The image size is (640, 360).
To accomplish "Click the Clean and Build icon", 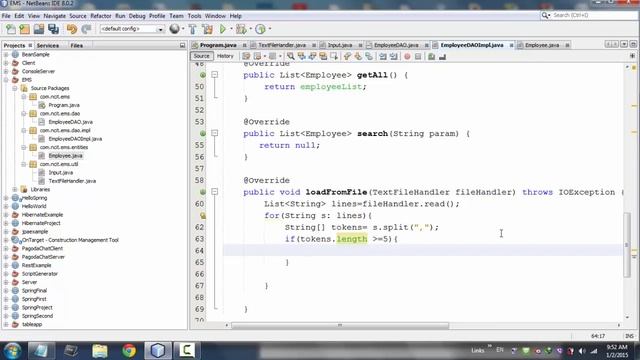I will coord(207,29).
